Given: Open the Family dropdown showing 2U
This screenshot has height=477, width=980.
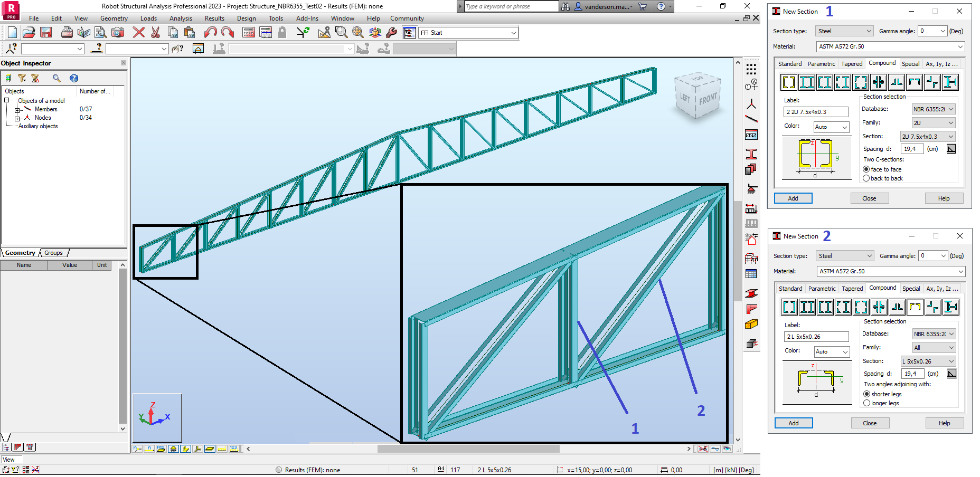Looking at the screenshot, I should click(x=933, y=122).
